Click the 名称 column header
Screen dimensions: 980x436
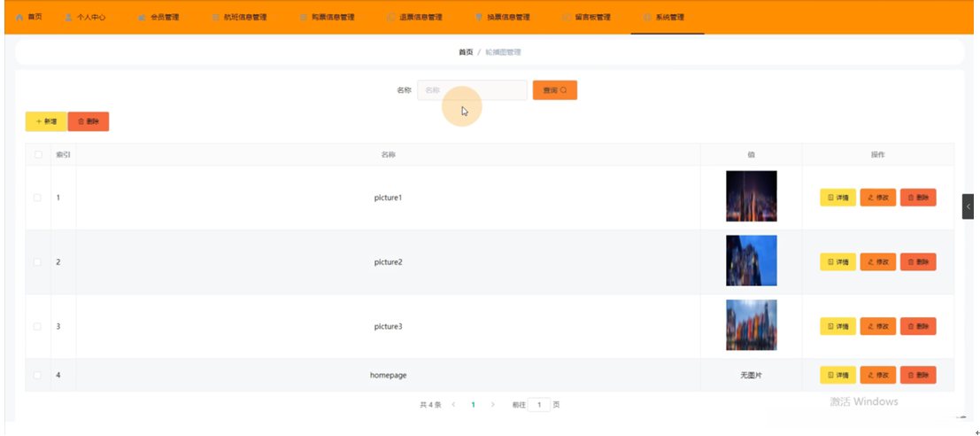click(388, 154)
